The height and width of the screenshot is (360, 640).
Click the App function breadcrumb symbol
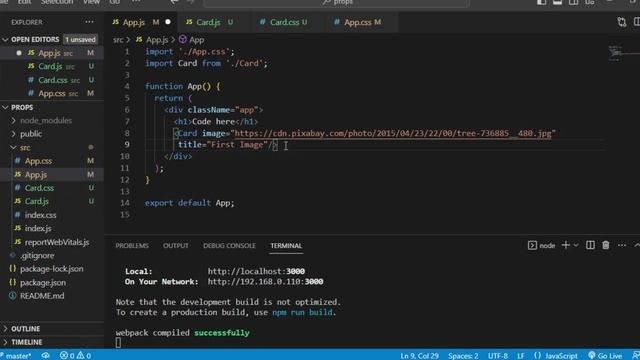coord(191,40)
